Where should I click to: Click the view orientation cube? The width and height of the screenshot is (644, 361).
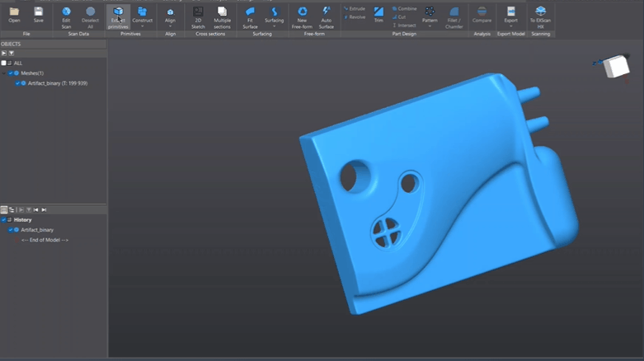point(615,67)
